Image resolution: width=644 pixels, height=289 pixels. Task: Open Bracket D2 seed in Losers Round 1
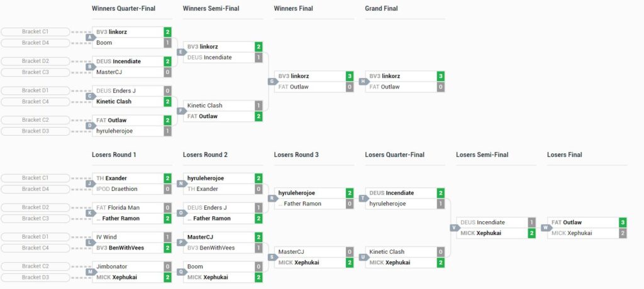[35, 208]
